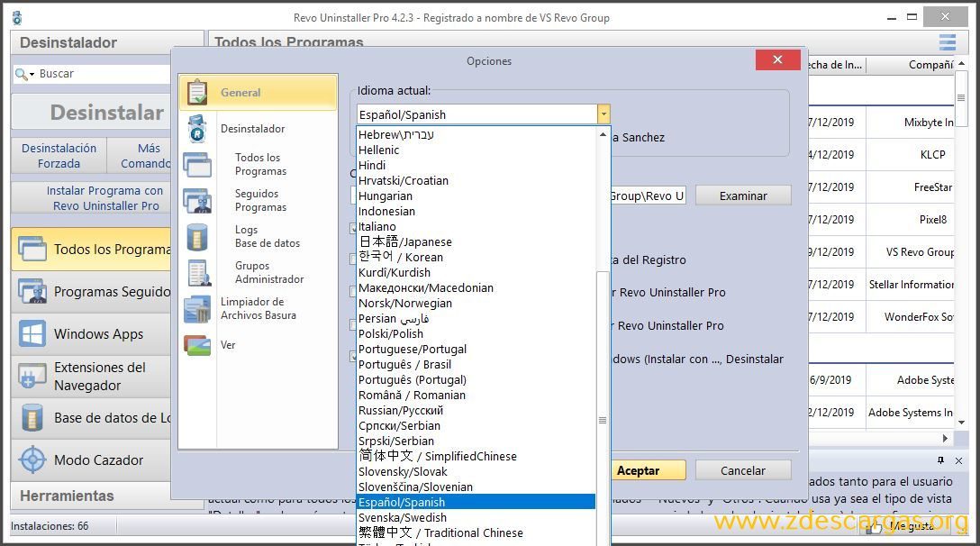Click Más Comandos button

point(140,156)
